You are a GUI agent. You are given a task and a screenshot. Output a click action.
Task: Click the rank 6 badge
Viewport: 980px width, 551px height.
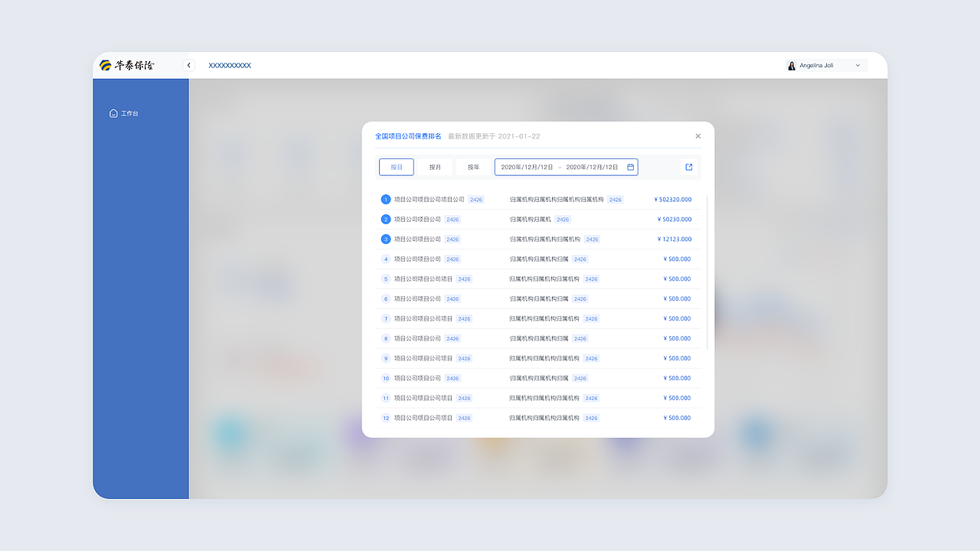click(x=386, y=299)
